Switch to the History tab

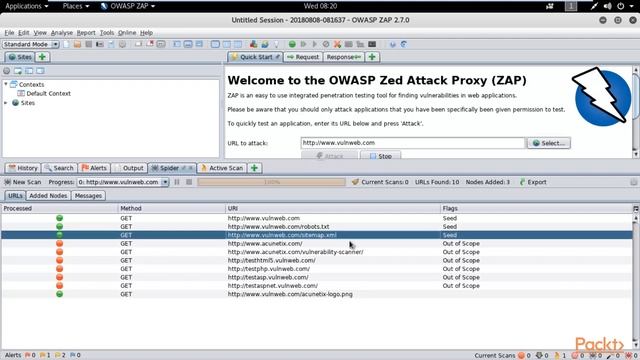pos(23,168)
